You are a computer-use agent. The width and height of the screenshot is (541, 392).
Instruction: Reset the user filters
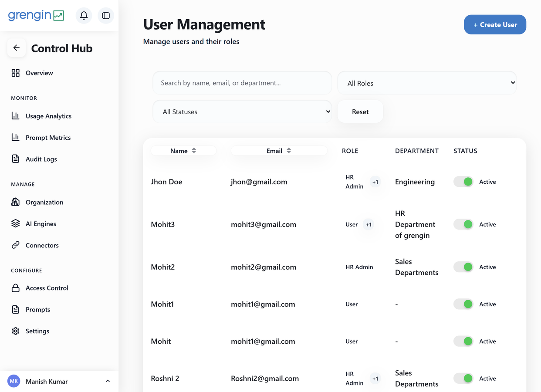(360, 112)
